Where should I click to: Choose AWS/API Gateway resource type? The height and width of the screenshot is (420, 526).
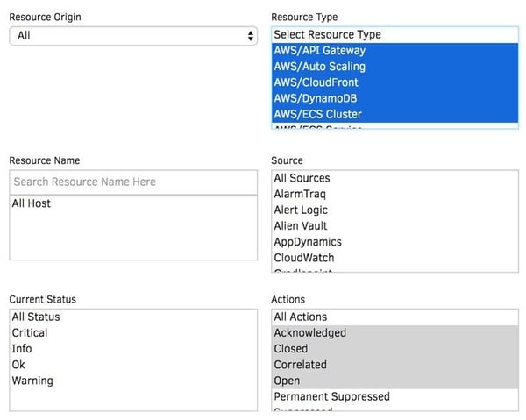pos(394,51)
